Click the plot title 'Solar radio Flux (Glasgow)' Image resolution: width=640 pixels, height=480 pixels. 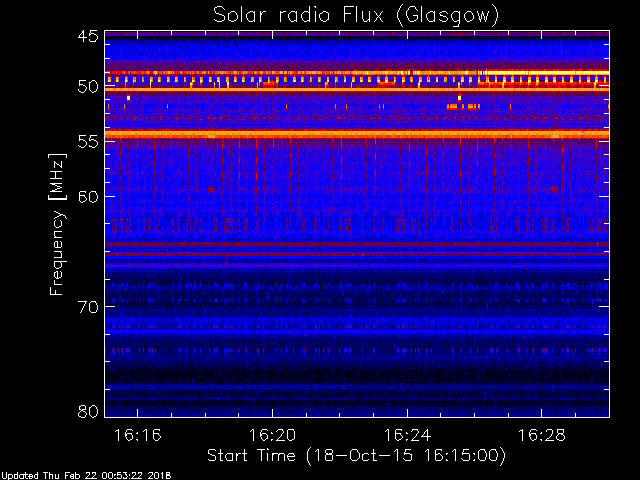tap(356, 16)
